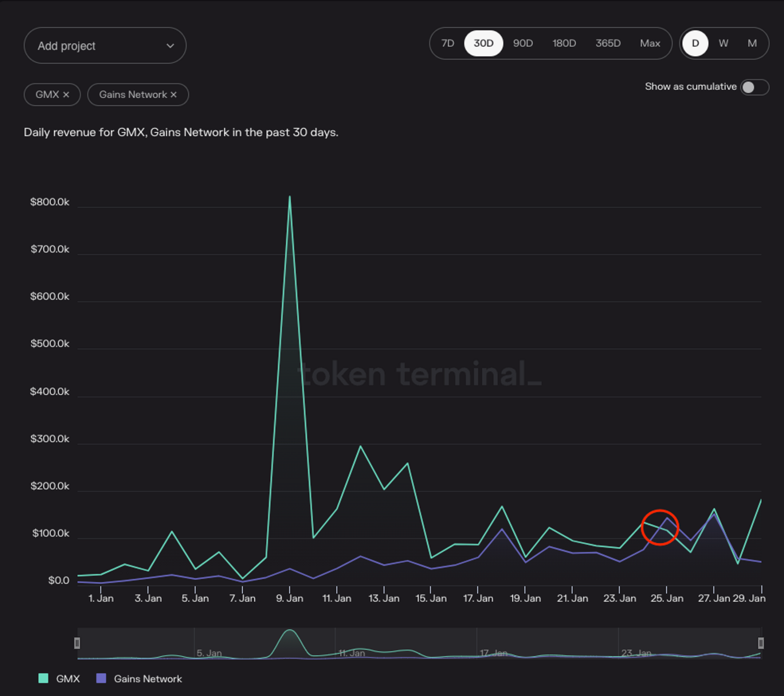Click the 9. Jan axis label
Viewport: 784px width, 696px height.
290,598
